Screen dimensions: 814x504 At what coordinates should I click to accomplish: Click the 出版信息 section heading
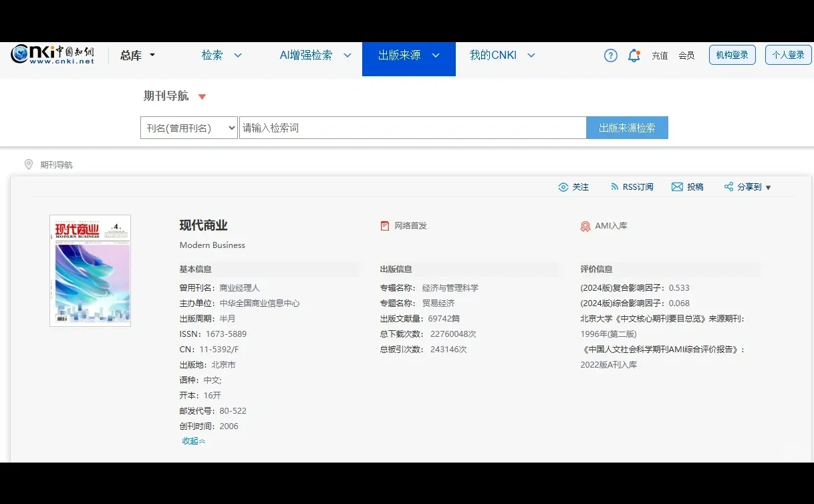396,269
